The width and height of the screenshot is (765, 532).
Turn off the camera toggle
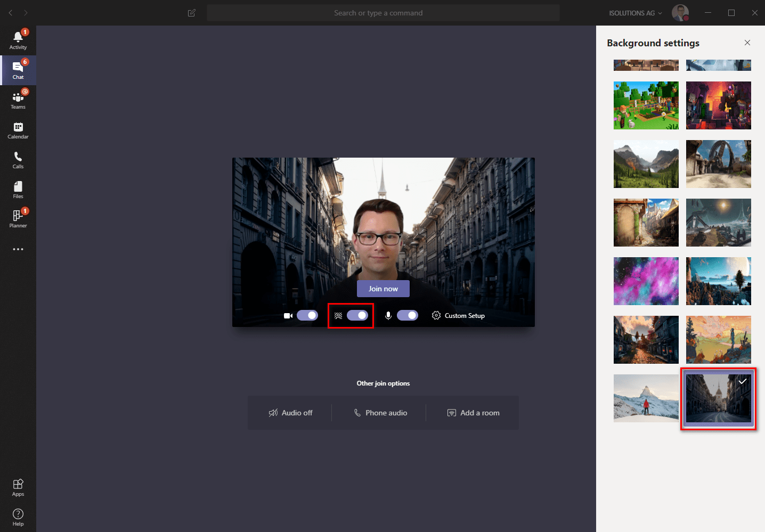[307, 315]
